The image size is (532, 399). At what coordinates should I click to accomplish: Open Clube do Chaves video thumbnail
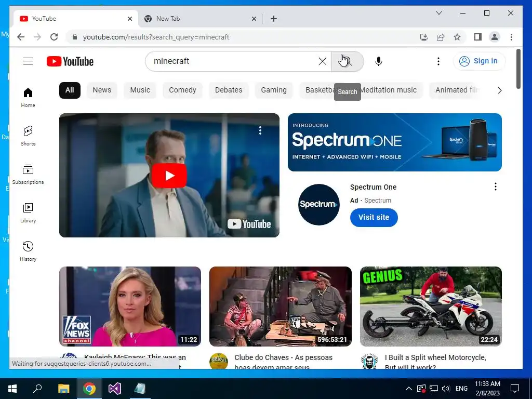(x=280, y=307)
